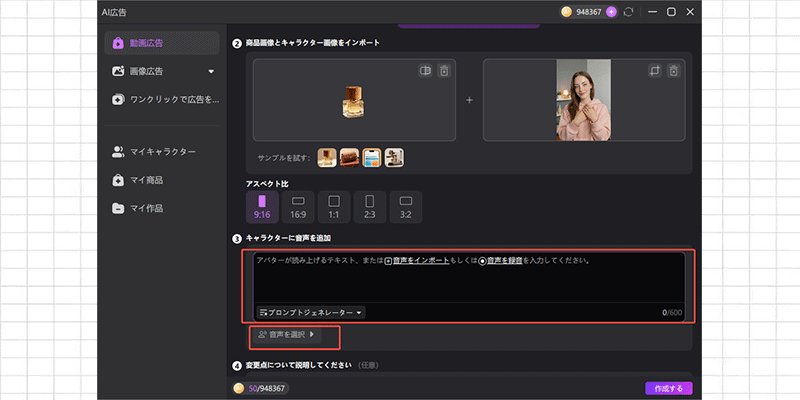Click the replace icon on product image panel
Viewport: 800px width, 400px height.
click(x=425, y=71)
